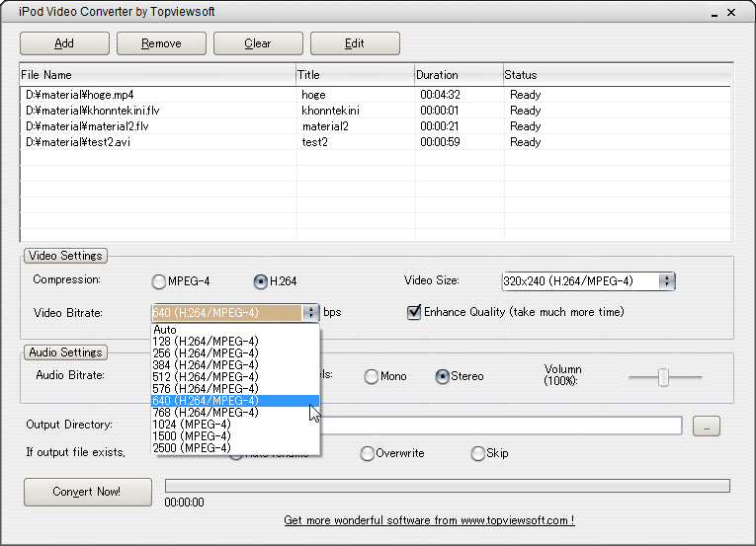The height and width of the screenshot is (546, 756).
Task: Adjust the Volumn slider thumb
Action: click(x=664, y=378)
